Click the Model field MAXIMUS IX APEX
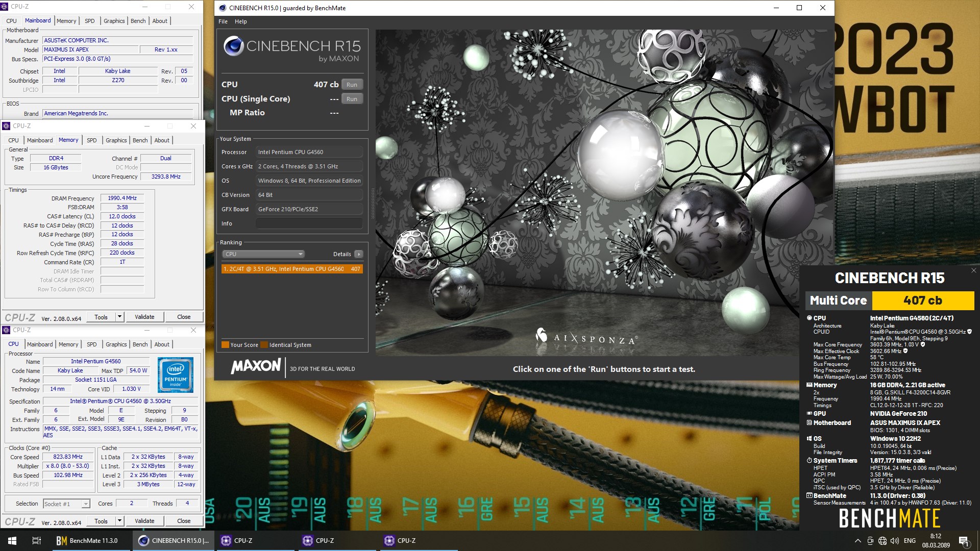980x551 pixels. [x=91, y=49]
